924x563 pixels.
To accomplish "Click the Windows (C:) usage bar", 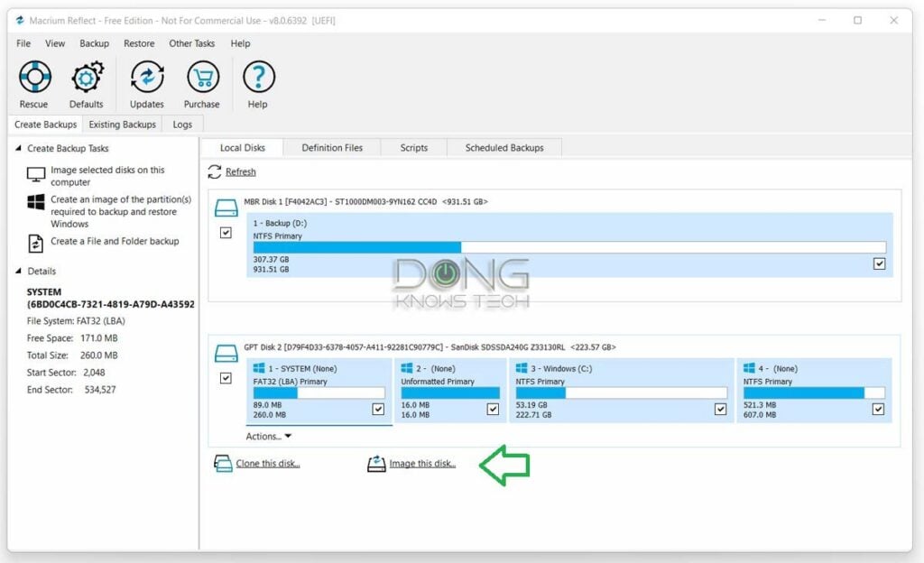I will click(x=621, y=392).
